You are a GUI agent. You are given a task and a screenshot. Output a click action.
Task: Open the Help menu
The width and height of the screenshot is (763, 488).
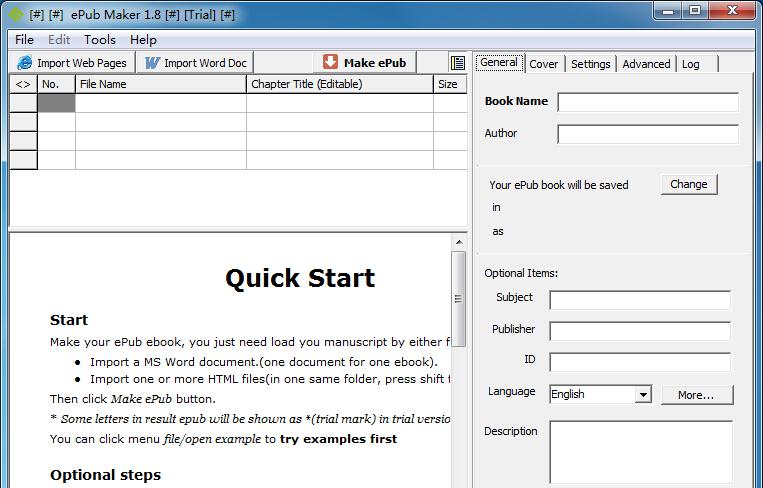pyautogui.click(x=143, y=40)
